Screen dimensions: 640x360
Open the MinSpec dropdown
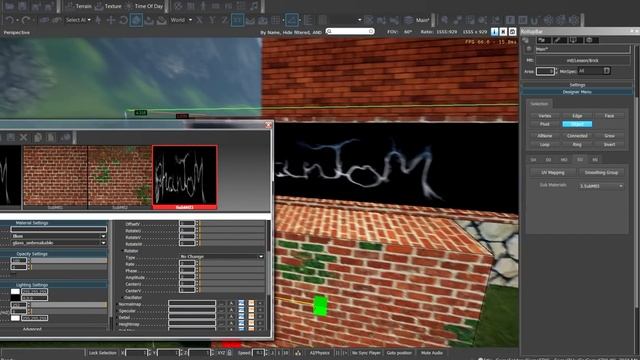click(594, 71)
